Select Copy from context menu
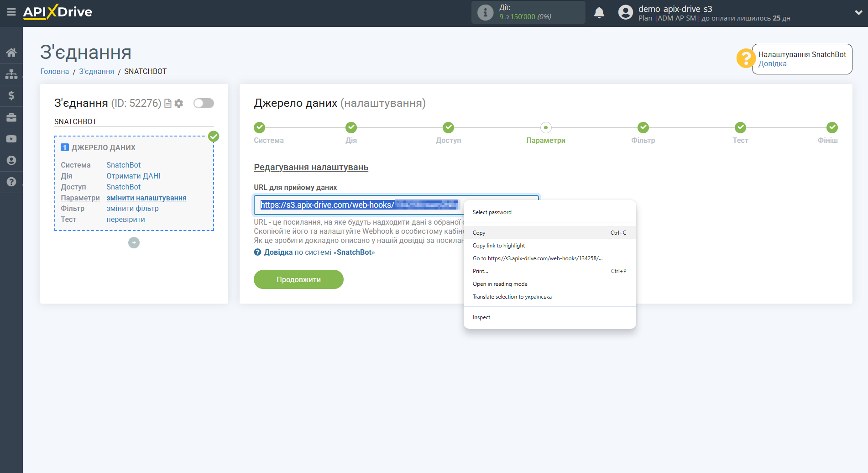This screenshot has height=473, width=868. (x=479, y=233)
